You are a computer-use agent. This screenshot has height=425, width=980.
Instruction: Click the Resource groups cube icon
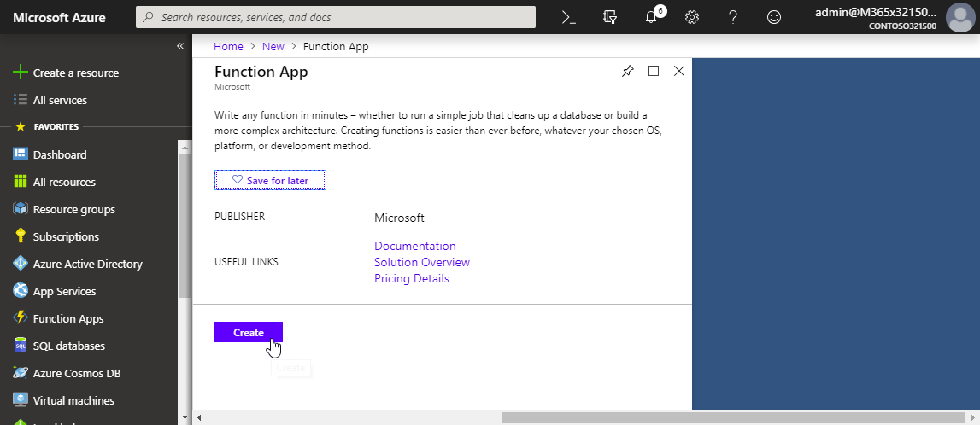pyautogui.click(x=21, y=209)
